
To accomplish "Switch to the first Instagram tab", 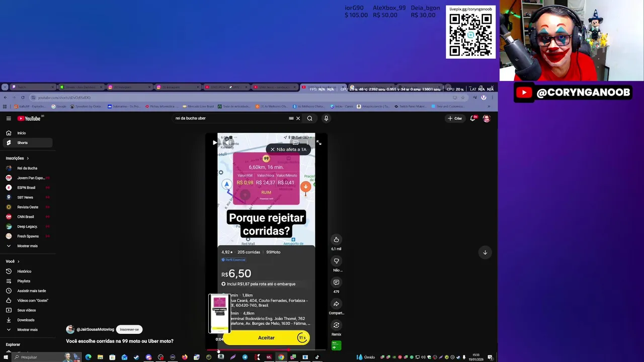I will (129, 87).
